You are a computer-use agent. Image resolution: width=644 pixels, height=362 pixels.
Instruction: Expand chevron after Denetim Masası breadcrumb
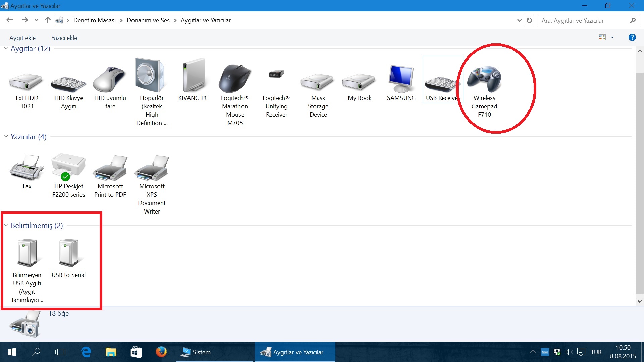pyautogui.click(x=121, y=20)
